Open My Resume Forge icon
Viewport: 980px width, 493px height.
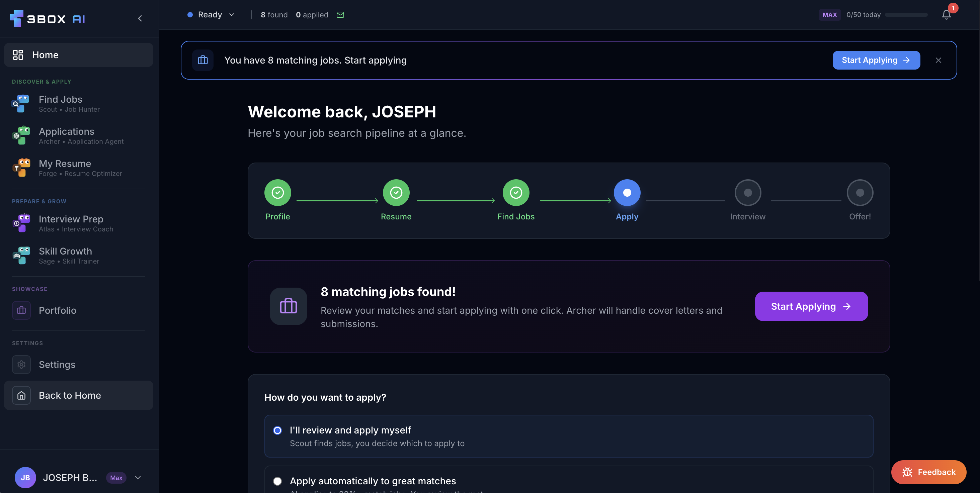pos(21,168)
